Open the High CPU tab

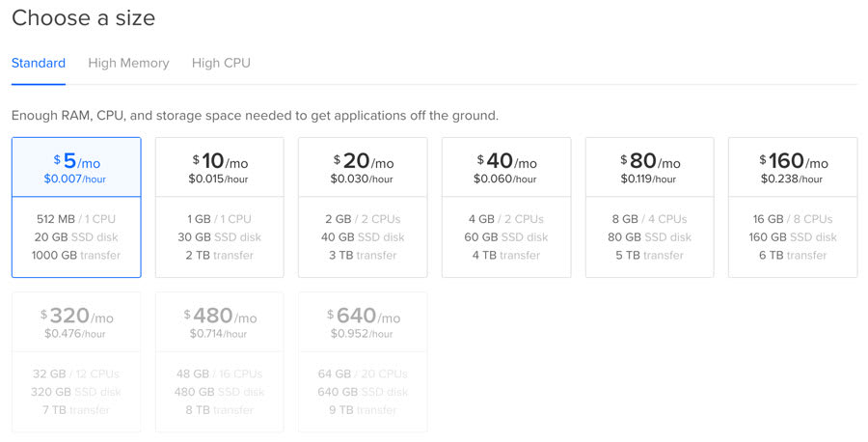(221, 63)
